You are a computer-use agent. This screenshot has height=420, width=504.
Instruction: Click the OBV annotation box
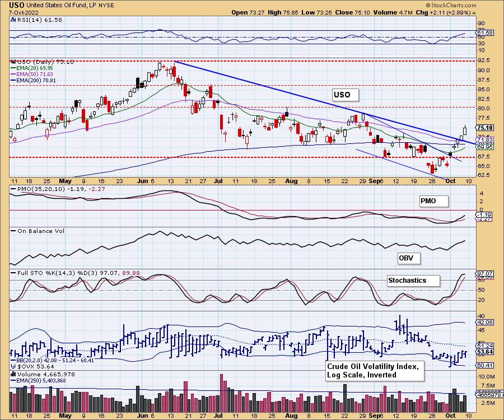(x=409, y=258)
